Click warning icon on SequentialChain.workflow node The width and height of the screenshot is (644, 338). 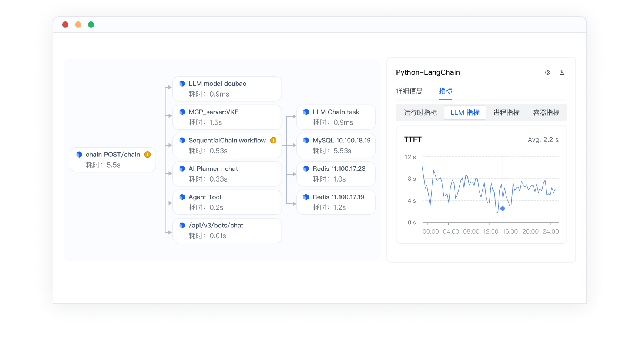point(273,140)
